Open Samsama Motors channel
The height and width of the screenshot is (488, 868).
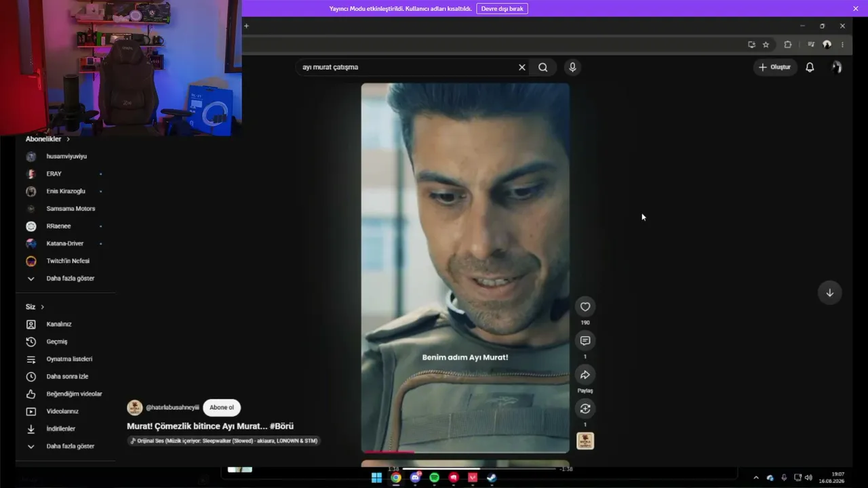[x=65, y=209]
